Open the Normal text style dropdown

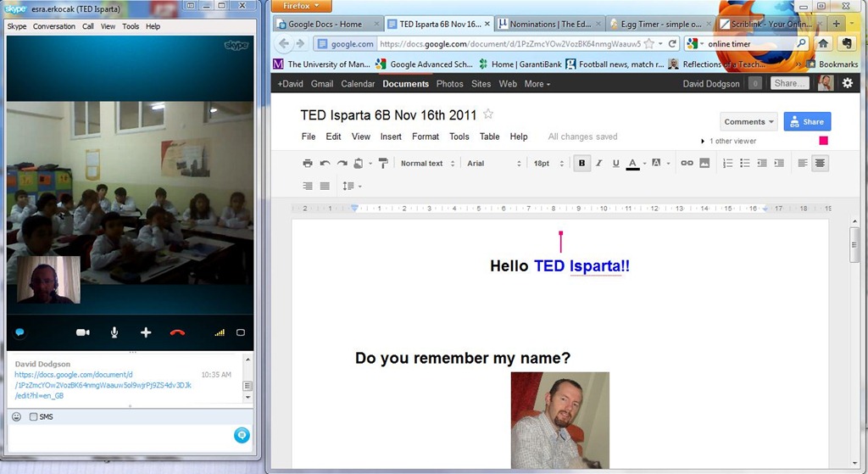coord(427,163)
